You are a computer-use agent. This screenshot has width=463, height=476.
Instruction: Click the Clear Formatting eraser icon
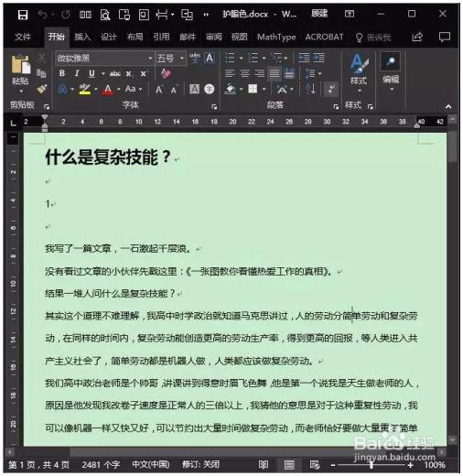point(166,73)
